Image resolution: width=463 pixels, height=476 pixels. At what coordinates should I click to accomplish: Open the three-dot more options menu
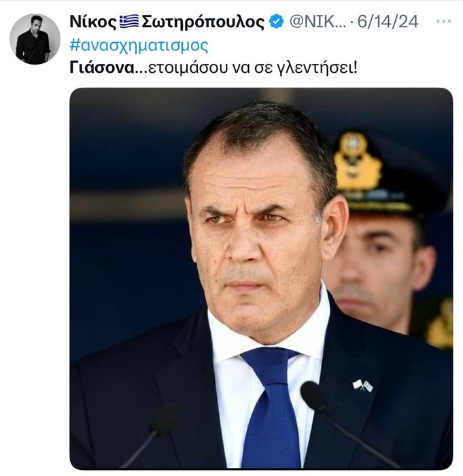pos(443,22)
